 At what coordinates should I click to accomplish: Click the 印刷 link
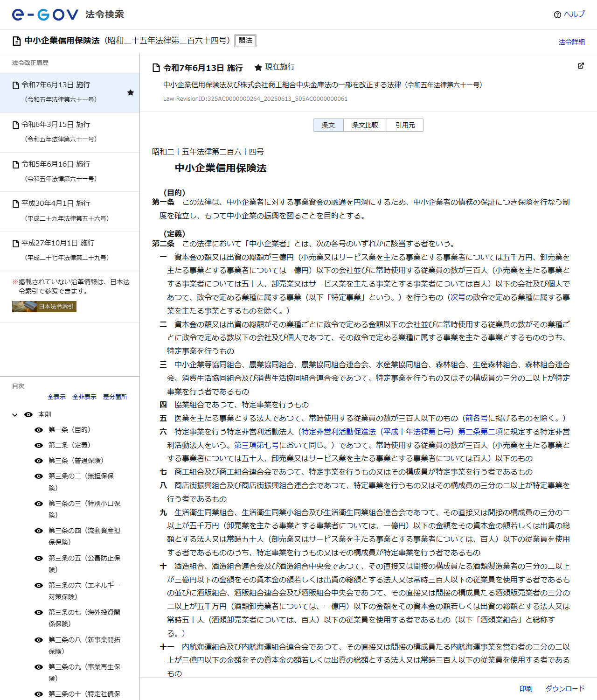coord(526,689)
